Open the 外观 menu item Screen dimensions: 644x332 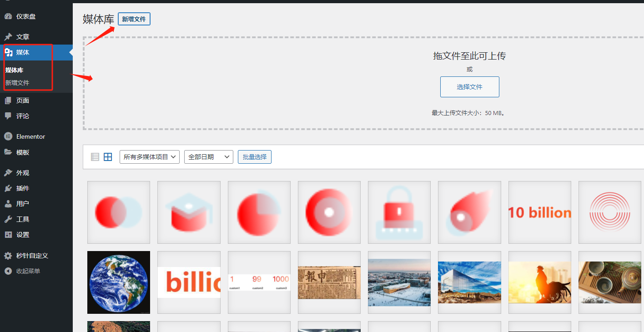(36, 173)
